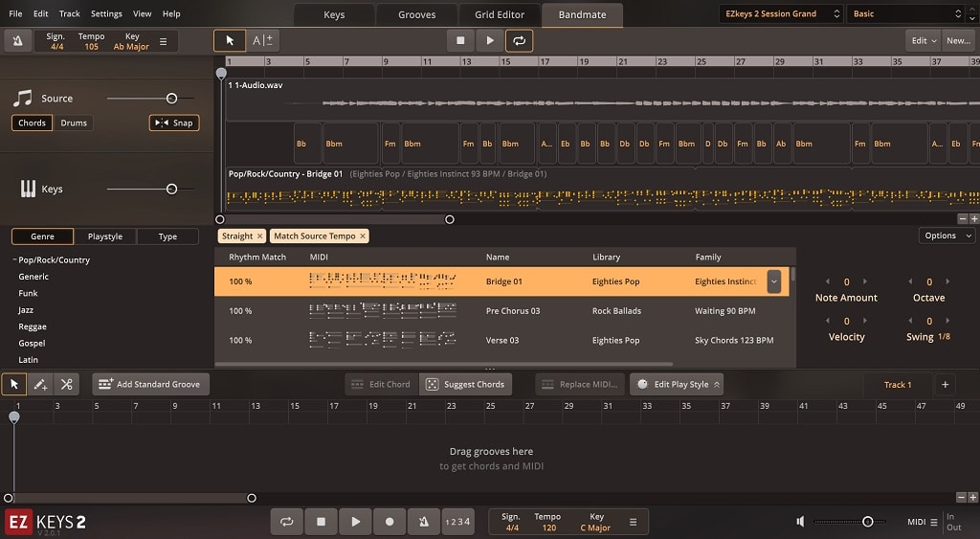Toggle Chords source mode
Image resolution: width=980 pixels, height=539 pixels.
[x=32, y=124]
